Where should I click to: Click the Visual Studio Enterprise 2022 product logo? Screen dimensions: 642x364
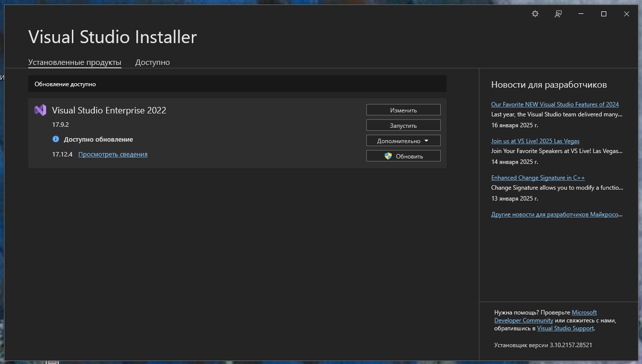tap(40, 110)
